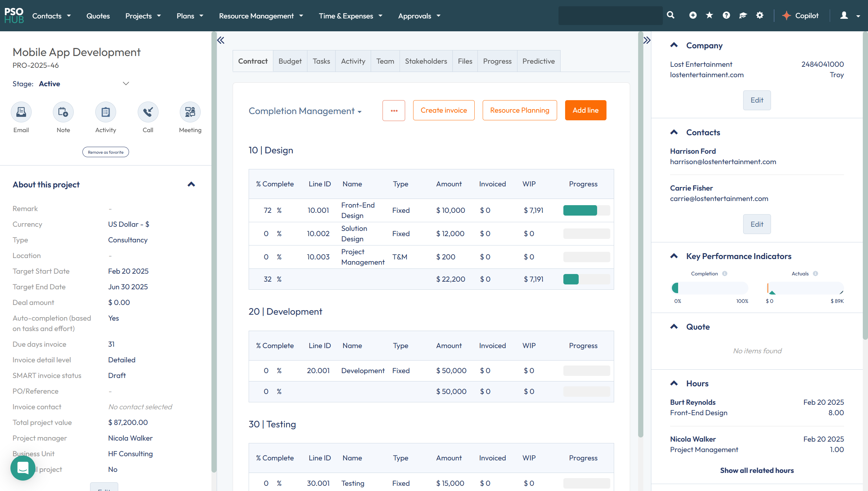Click the plus quick-add icon
This screenshot has width=868, height=491.
click(693, 15)
